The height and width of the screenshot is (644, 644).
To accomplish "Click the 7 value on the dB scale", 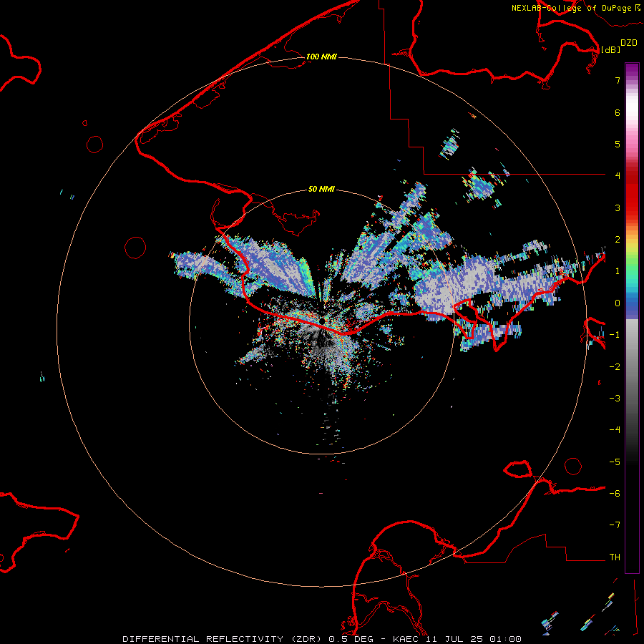I will [x=618, y=80].
